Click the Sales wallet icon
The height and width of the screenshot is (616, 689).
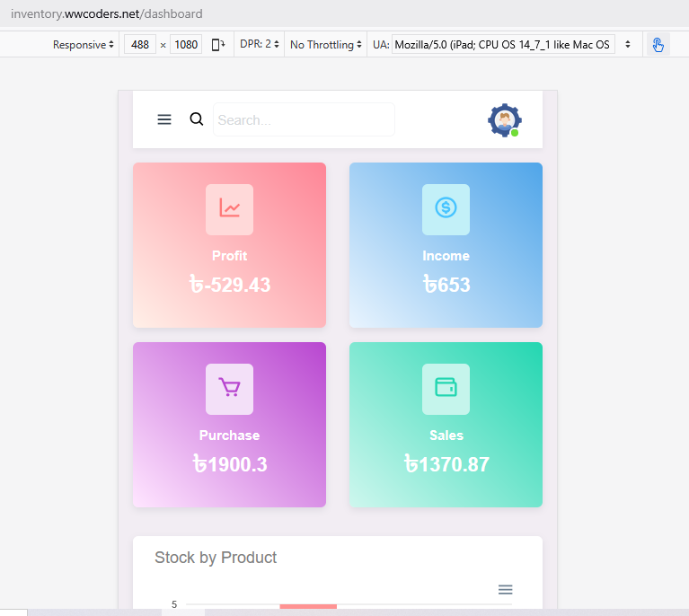[x=446, y=389]
